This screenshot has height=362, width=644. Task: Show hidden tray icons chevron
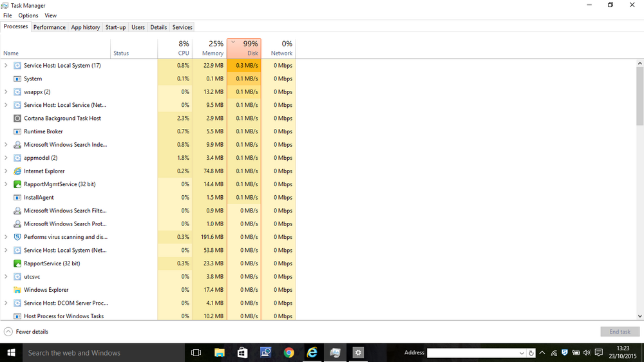click(x=542, y=352)
